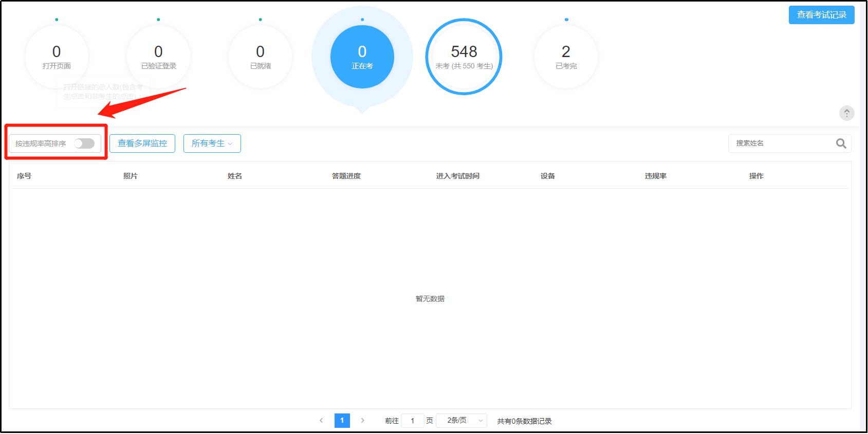The width and height of the screenshot is (868, 434).
Task: Click 共有0条数据记录 total text
Action: pos(524,421)
